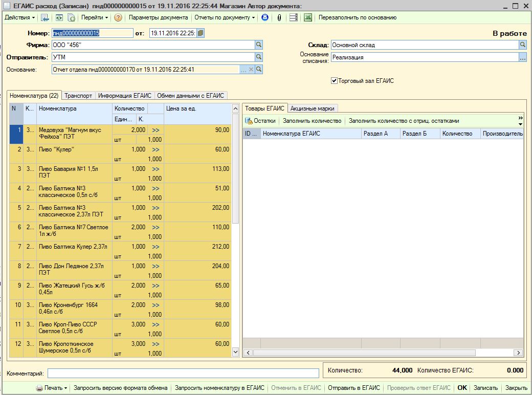Click the Номер input field
Image resolution: width=532 pixels, height=395 pixels.
[92, 33]
